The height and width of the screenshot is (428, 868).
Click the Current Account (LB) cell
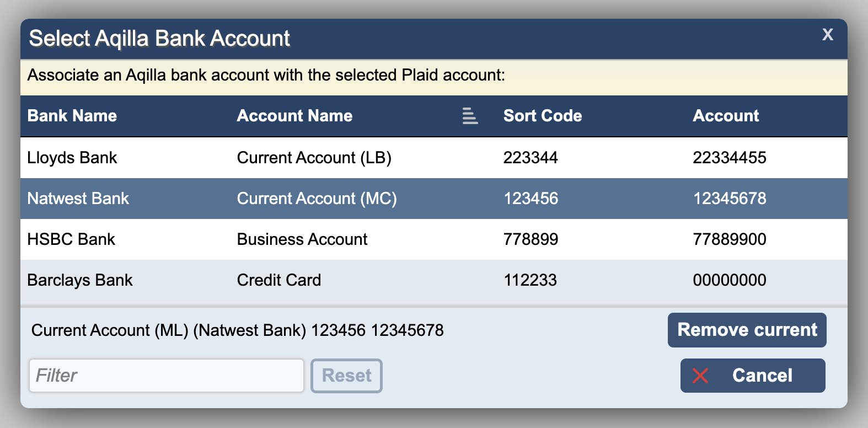tap(314, 158)
